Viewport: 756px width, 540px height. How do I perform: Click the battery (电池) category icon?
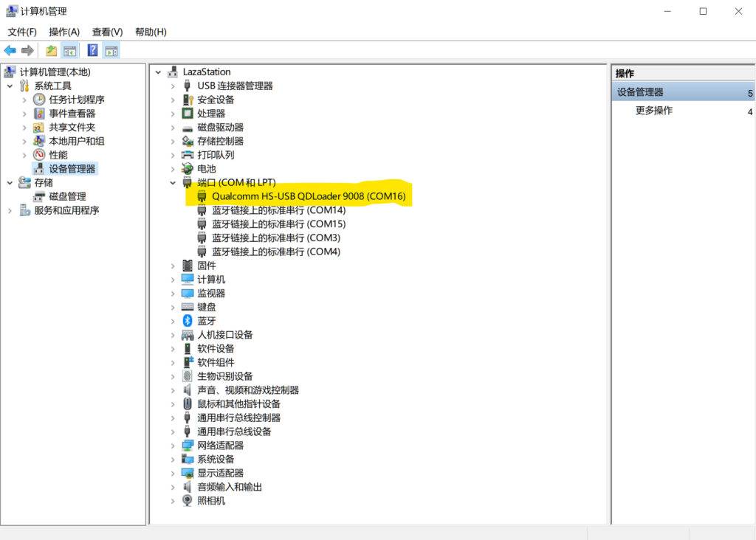[188, 169]
